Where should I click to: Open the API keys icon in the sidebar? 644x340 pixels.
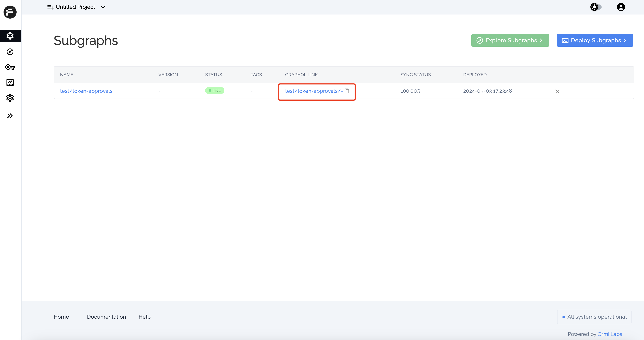pyautogui.click(x=10, y=67)
